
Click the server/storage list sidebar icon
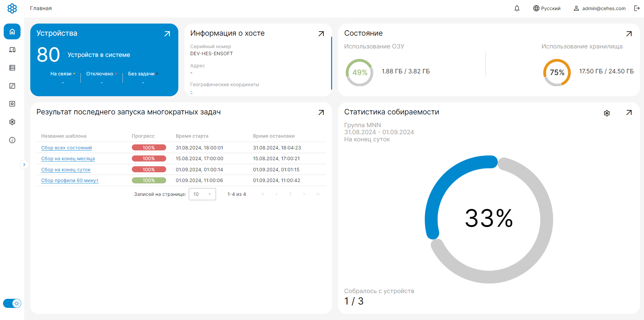point(12,68)
